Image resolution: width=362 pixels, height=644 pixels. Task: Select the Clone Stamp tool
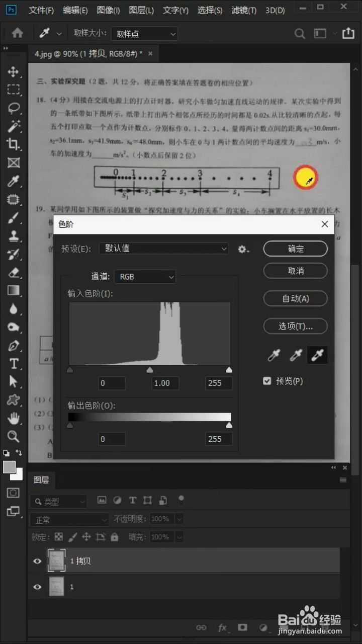(x=13, y=235)
